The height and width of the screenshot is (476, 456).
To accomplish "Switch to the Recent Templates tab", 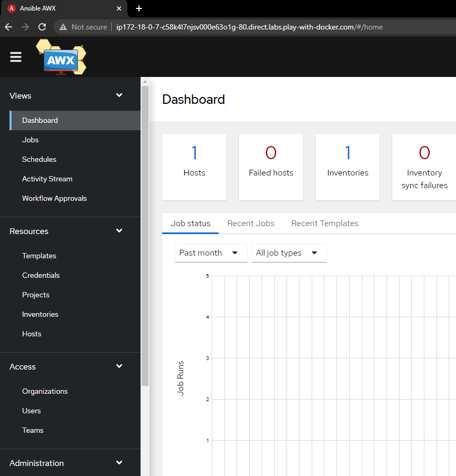I will pos(325,224).
